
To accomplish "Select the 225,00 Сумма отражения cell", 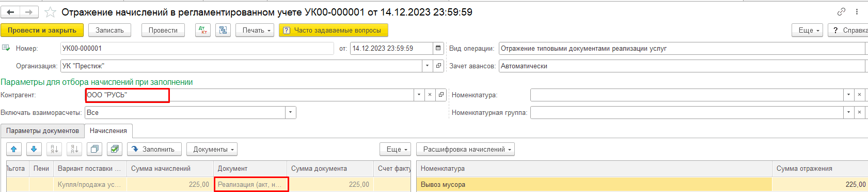I will click(x=820, y=184).
